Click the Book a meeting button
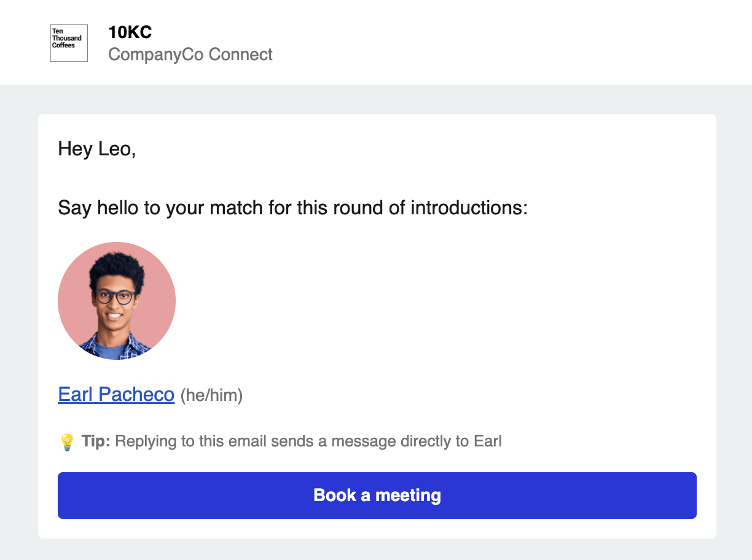 (377, 496)
